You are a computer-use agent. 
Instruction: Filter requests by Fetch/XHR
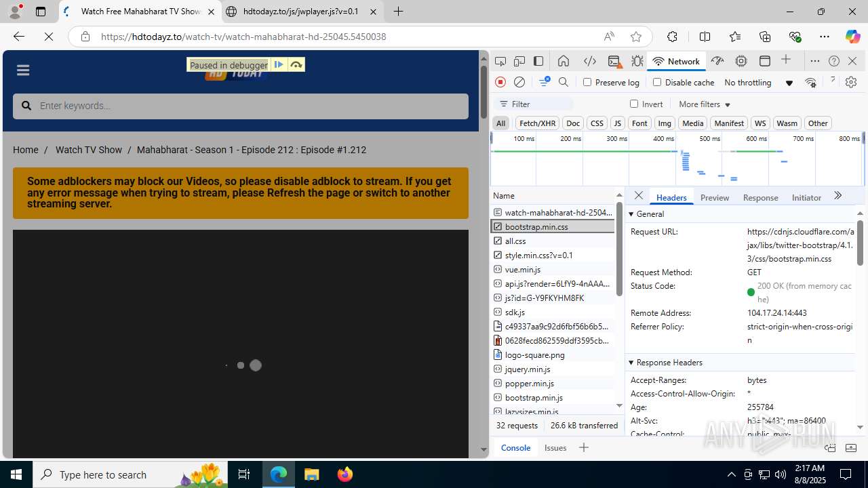click(x=537, y=123)
